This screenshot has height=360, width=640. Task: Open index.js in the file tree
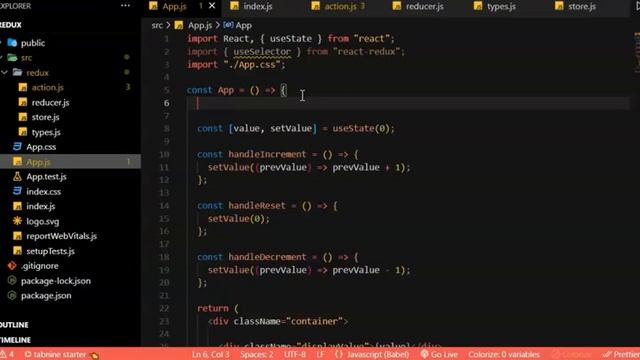(40, 207)
